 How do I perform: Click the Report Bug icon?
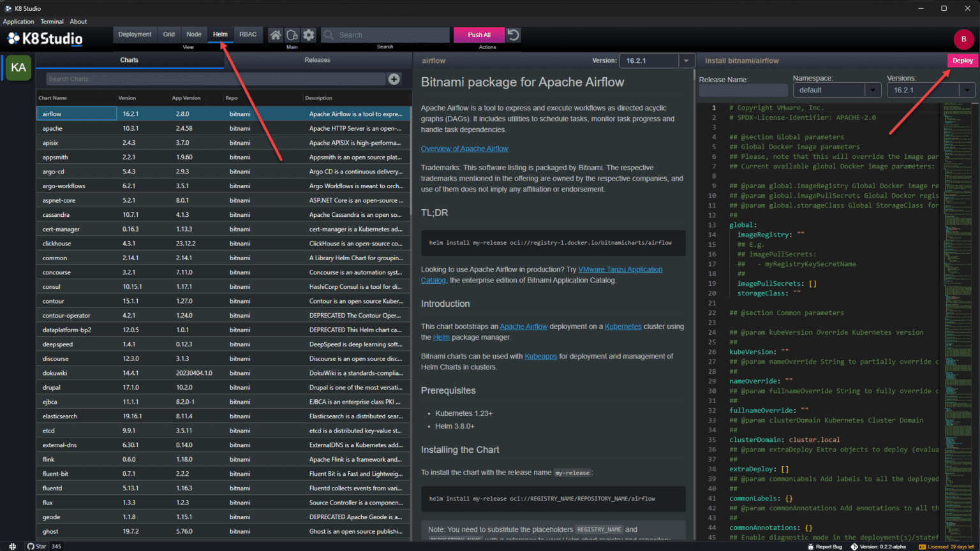click(x=810, y=546)
